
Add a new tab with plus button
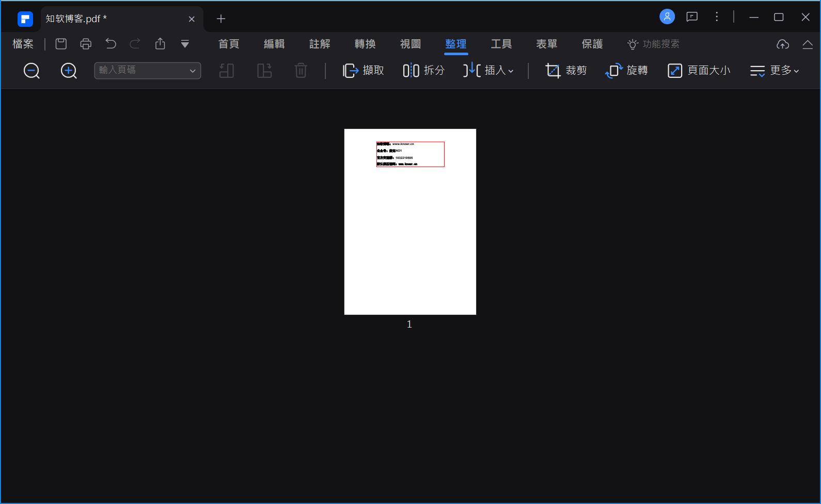click(221, 19)
